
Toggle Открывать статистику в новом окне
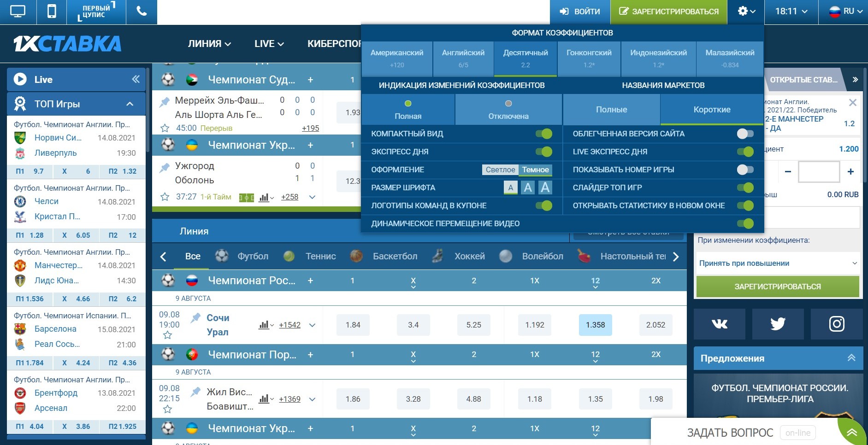(x=745, y=205)
